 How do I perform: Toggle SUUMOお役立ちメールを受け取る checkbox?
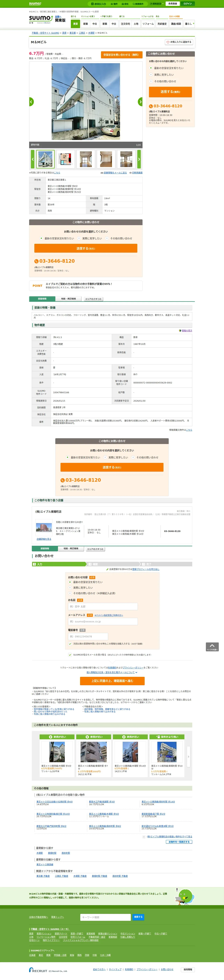point(70,655)
